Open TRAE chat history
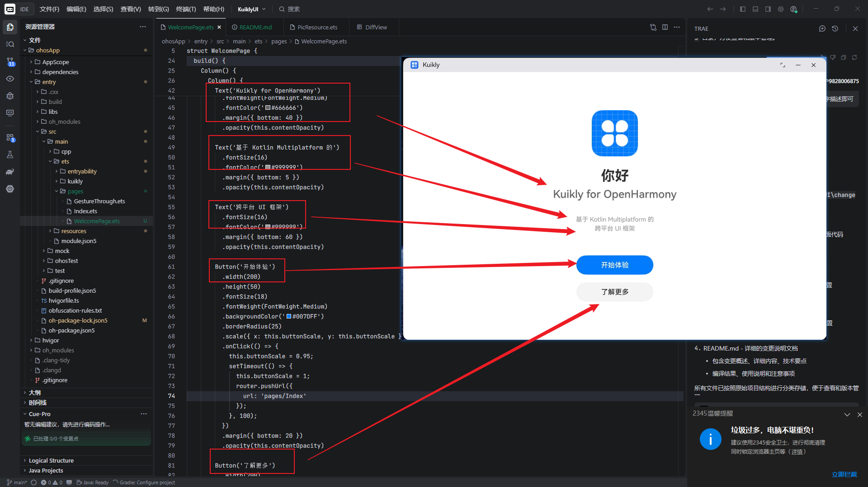868x487 pixels. point(835,28)
